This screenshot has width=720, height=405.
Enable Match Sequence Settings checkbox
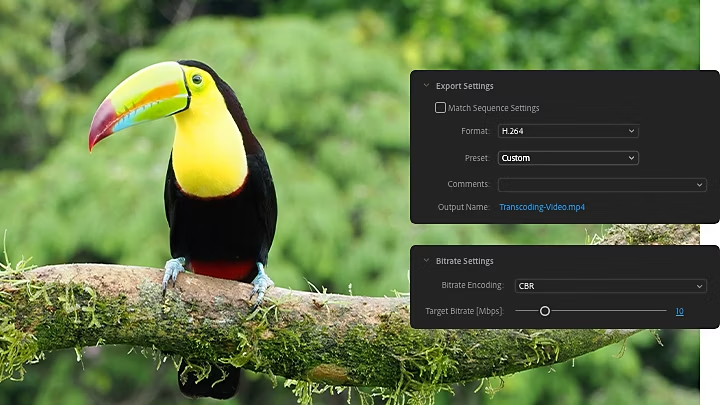tap(440, 107)
